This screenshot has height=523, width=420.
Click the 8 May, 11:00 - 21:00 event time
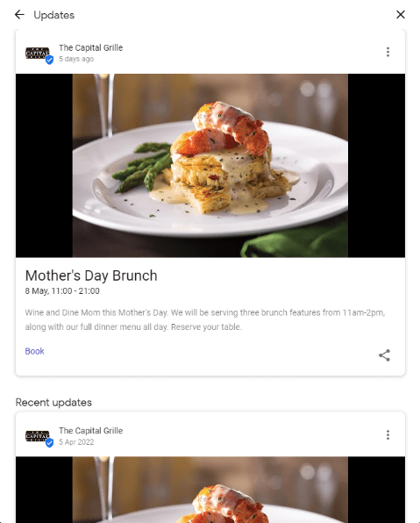(x=62, y=291)
